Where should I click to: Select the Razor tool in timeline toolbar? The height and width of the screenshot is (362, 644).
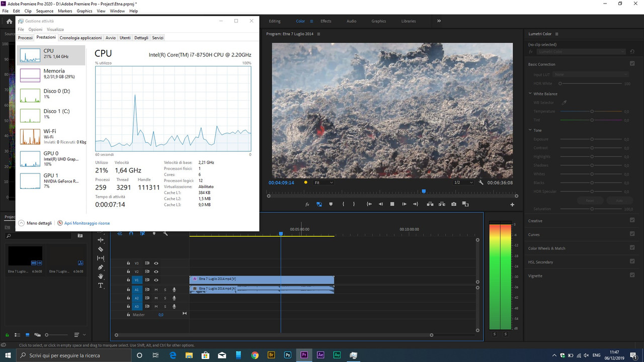pos(101,249)
